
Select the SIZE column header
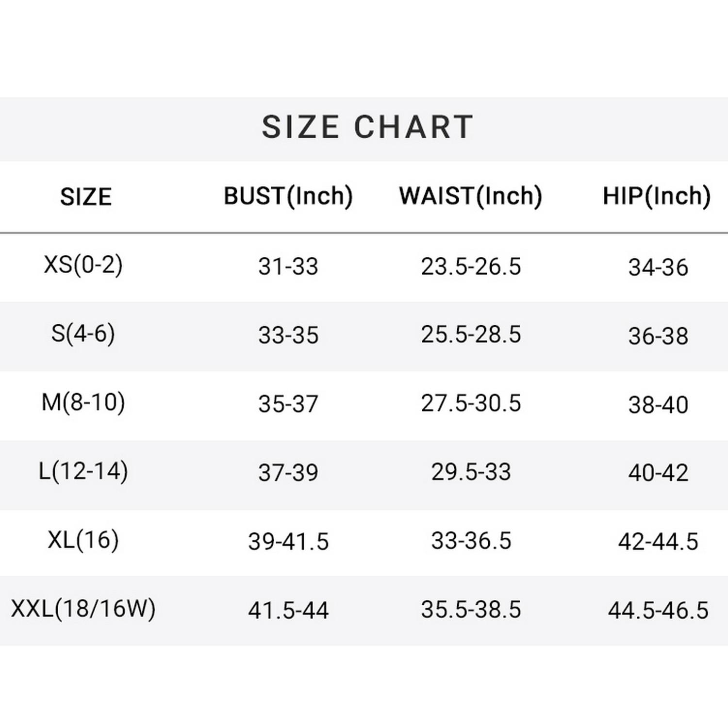click(86, 197)
